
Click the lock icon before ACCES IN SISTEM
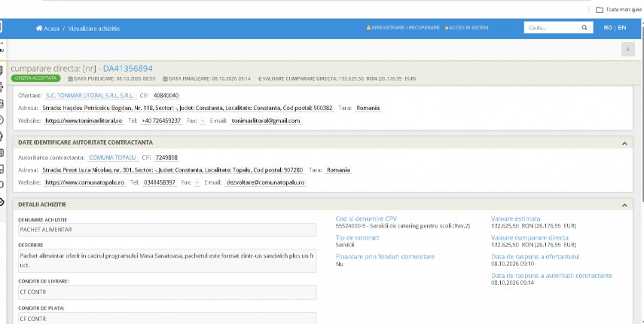coord(447,28)
